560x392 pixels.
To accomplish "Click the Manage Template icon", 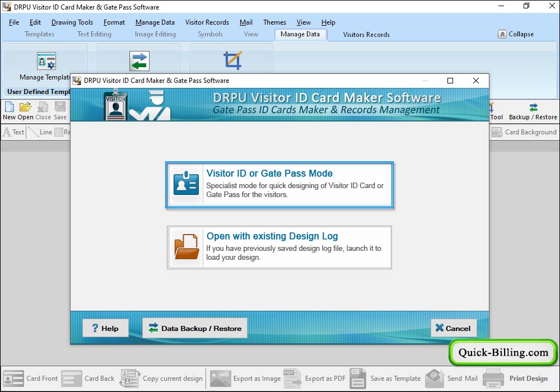I will pyautogui.click(x=46, y=60).
